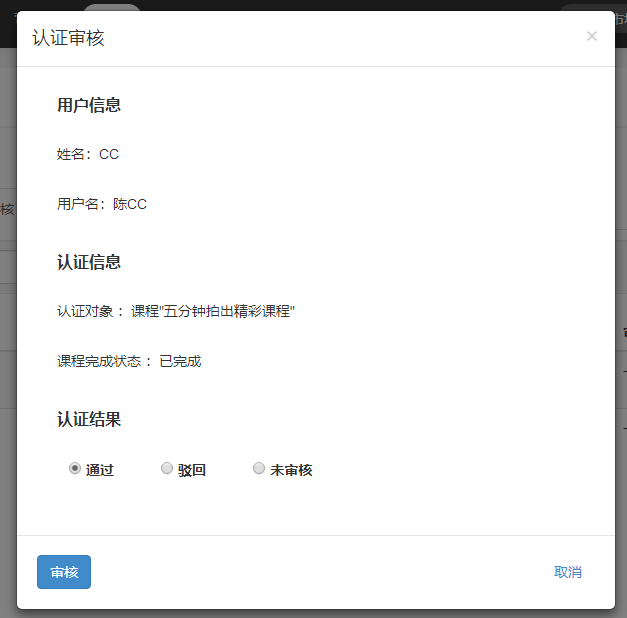Click the 用户名 field label
627x618 pixels.
pyautogui.click(x=80, y=204)
